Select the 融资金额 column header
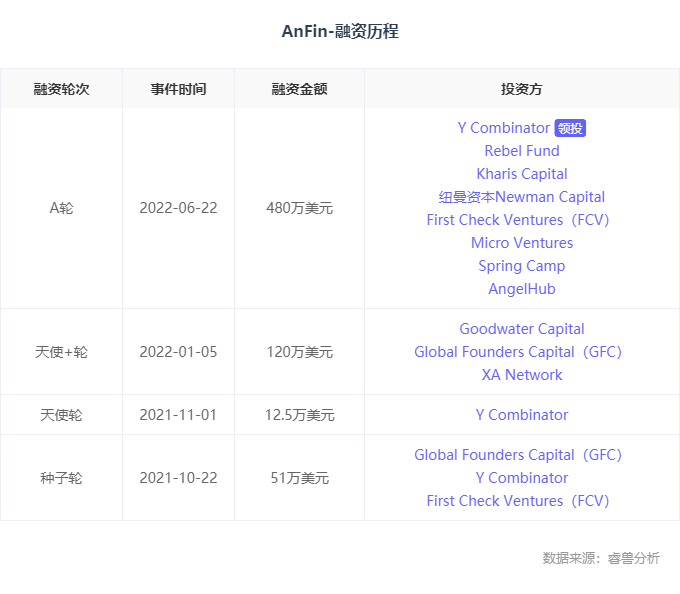Image resolution: width=680 pixels, height=594 pixels. tap(299, 89)
